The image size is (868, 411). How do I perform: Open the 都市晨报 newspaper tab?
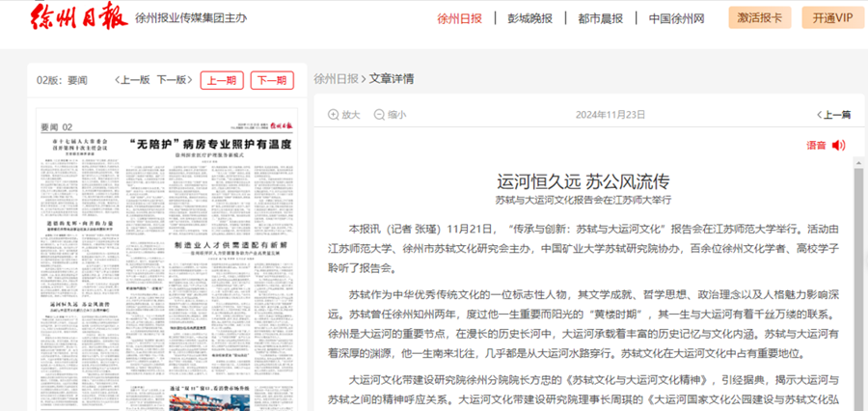tap(600, 18)
